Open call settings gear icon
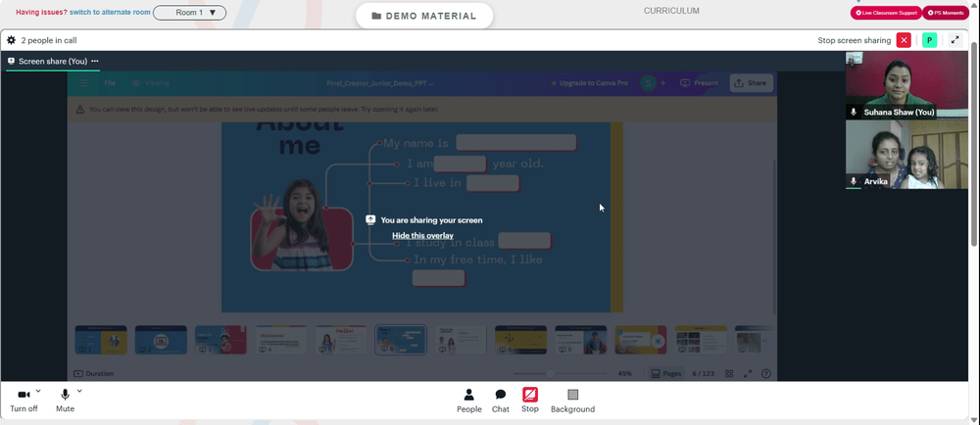This screenshot has width=980, height=425. click(x=11, y=40)
